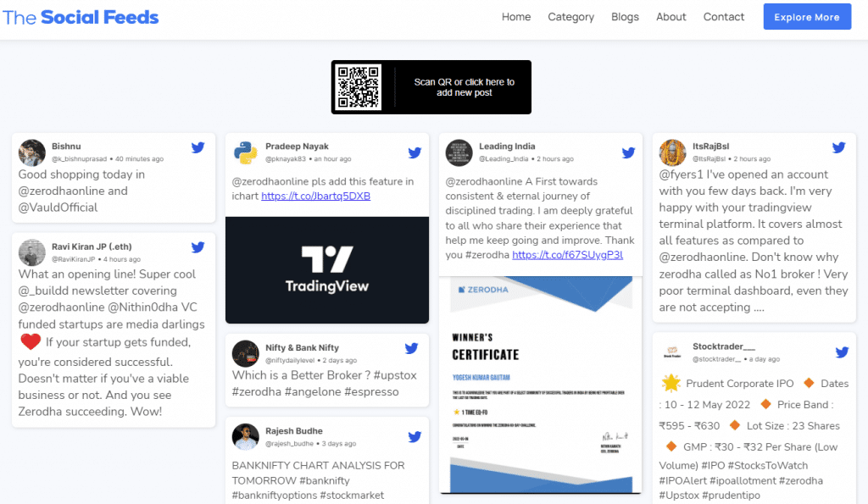Click the Twitter bird icon on Bishnu's post
The height and width of the screenshot is (504, 868).
tap(198, 147)
